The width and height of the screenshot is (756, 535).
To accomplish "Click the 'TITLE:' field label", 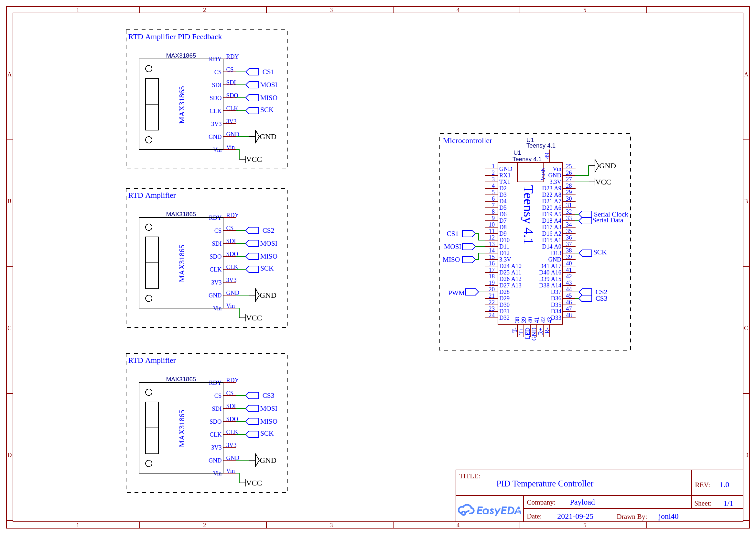I will click(470, 476).
